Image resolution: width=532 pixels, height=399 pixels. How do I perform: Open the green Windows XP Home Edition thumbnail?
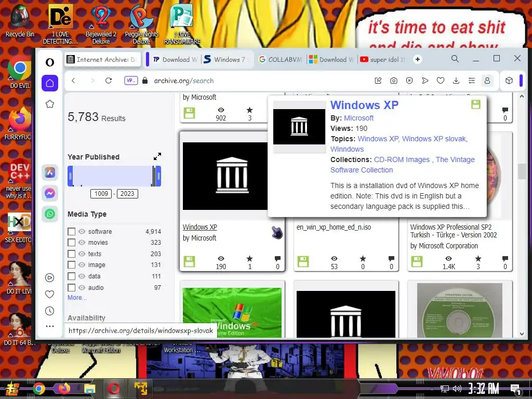(232, 312)
